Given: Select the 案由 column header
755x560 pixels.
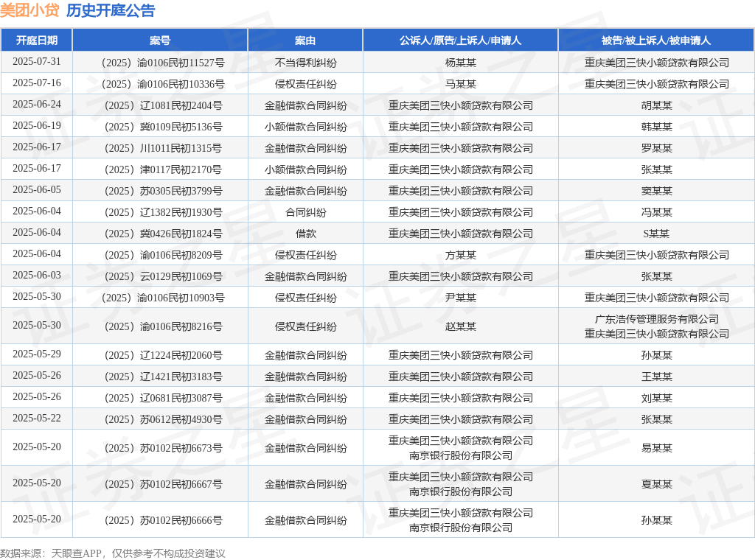Looking at the screenshot, I should coord(305,41).
